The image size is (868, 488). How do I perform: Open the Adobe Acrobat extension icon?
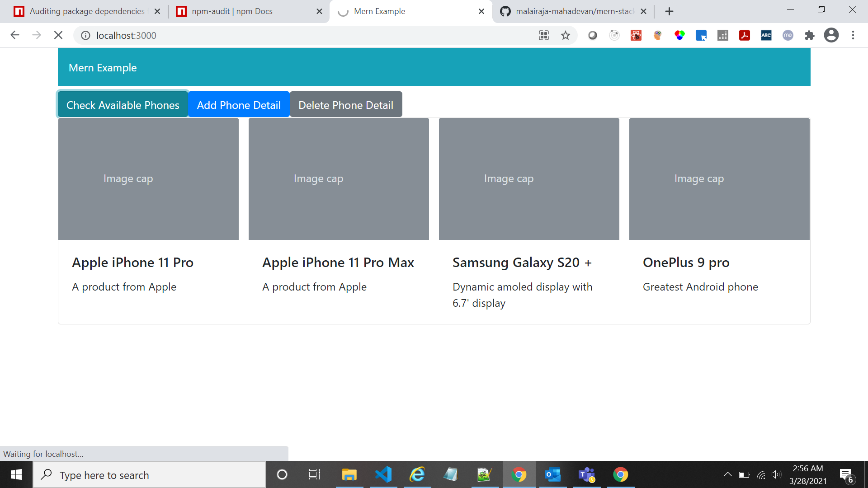point(745,35)
